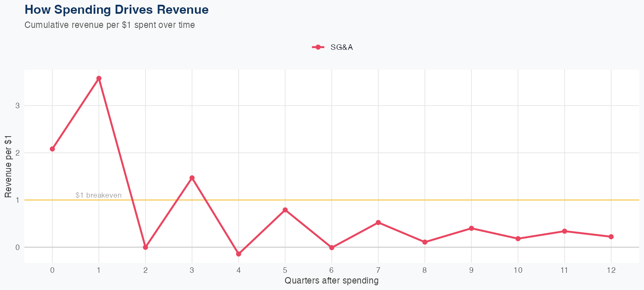
Task: Select the data point at quarter 7
Action: click(378, 223)
